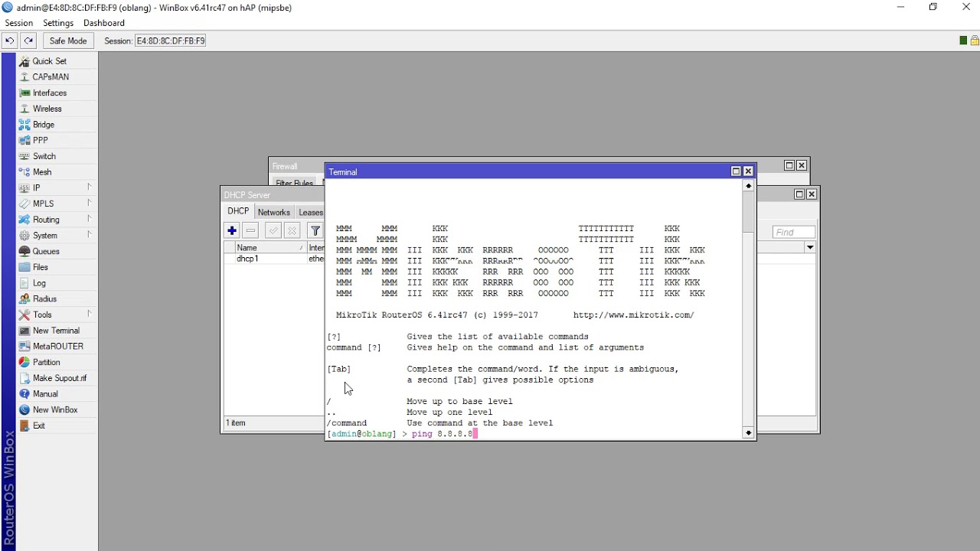Launch New WinBox

(55, 410)
